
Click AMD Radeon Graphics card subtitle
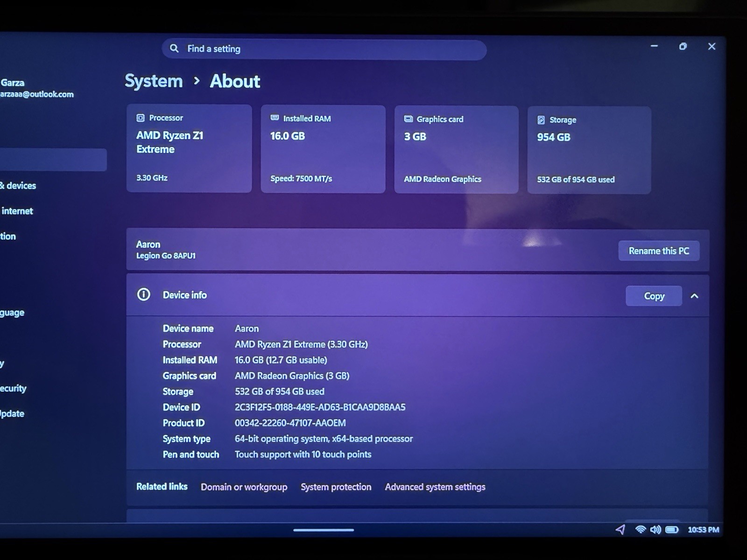coord(443,179)
